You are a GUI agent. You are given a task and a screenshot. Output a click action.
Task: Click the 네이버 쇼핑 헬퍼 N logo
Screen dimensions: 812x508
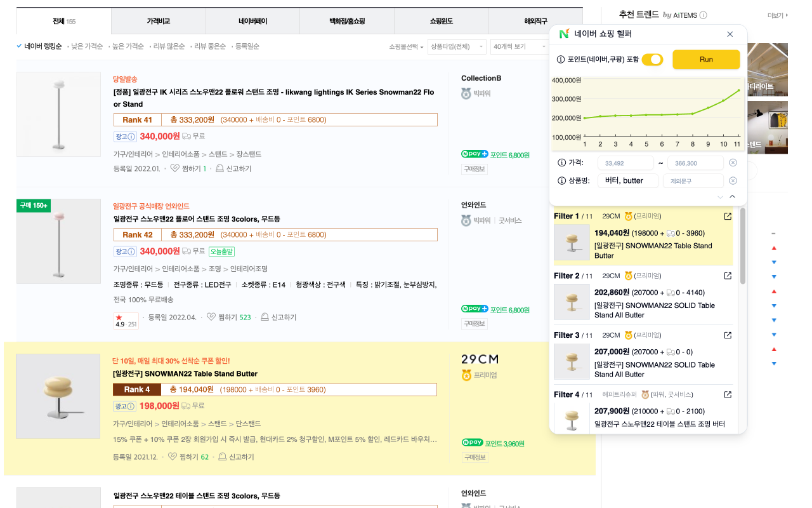tap(563, 34)
